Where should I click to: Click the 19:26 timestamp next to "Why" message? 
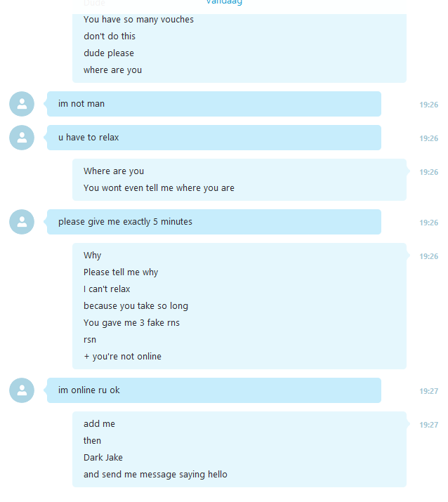coord(429,256)
